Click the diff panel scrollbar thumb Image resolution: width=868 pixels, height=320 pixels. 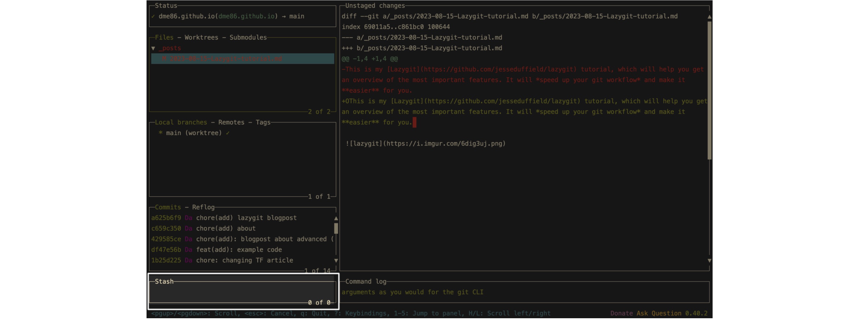tap(709, 90)
